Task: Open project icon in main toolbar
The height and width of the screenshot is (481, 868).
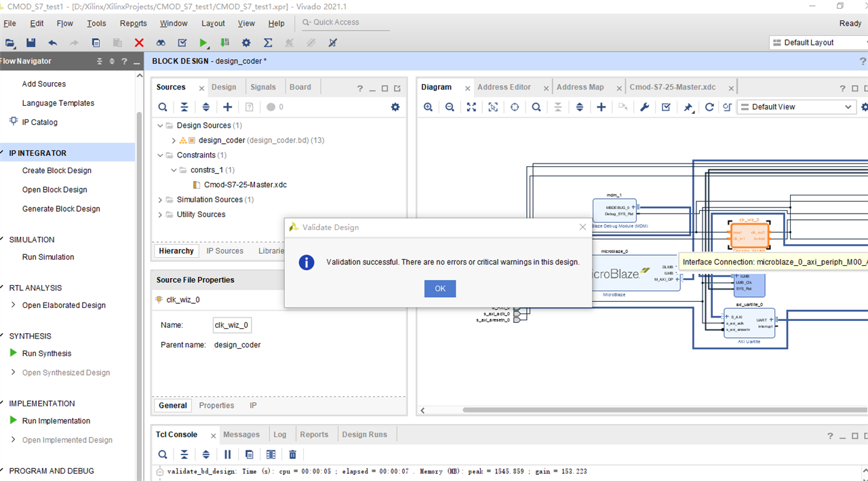Action: pyautogui.click(x=10, y=42)
